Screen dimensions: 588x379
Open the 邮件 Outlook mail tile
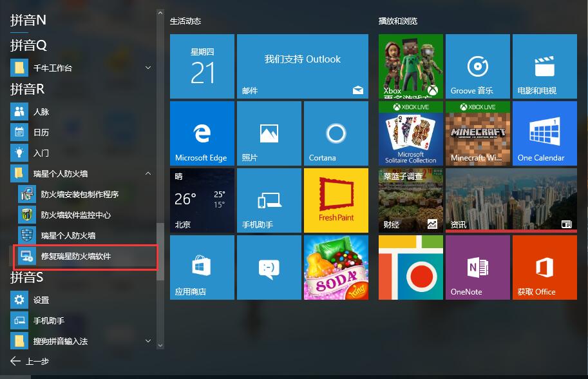[x=303, y=66]
